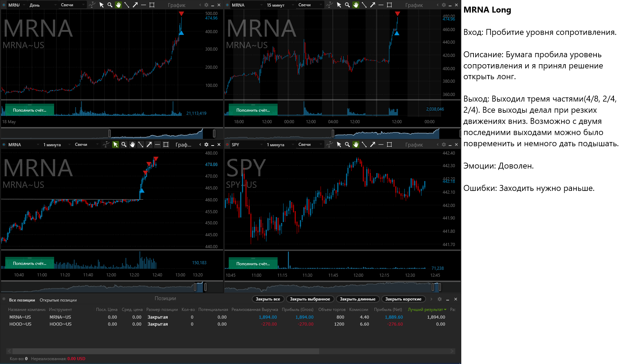Pick line tool in MRNA 1-minute chart
This screenshot has width=624, height=364.
tap(140, 144)
